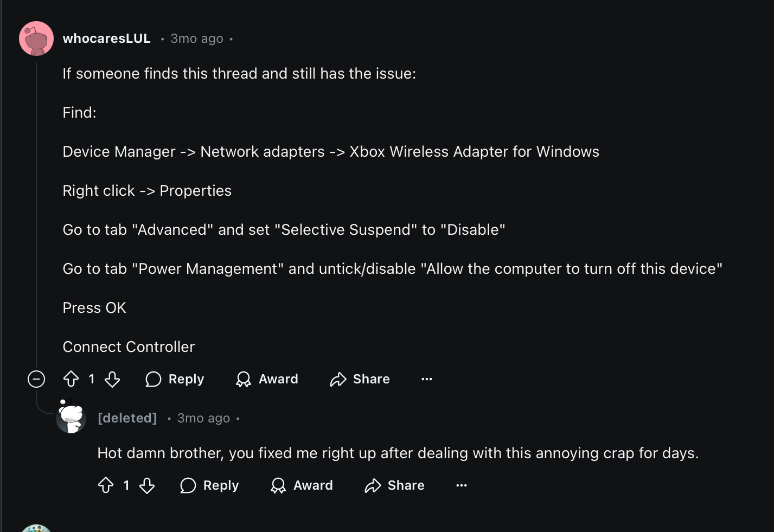774x532 pixels.
Task: Click the 3mo ago timestamp on whocaresLUL's comment
Action: pos(197,39)
